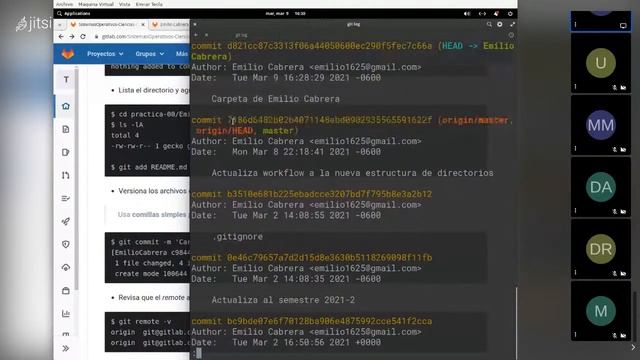Open Security shield icon in GitLab sidebar
The width and height of the screenshot is (640, 360).
(x=66, y=244)
